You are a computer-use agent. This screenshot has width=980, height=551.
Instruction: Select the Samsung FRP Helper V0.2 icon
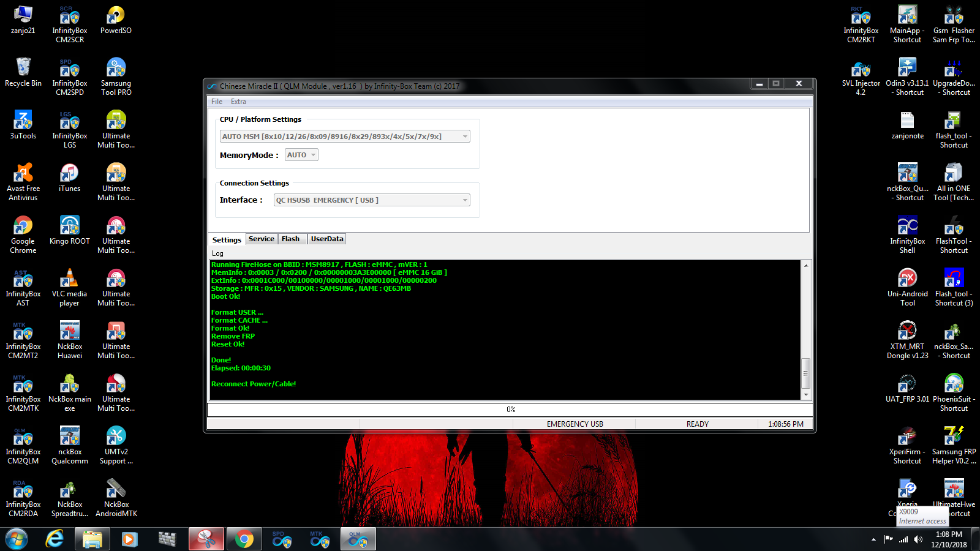coord(954,446)
